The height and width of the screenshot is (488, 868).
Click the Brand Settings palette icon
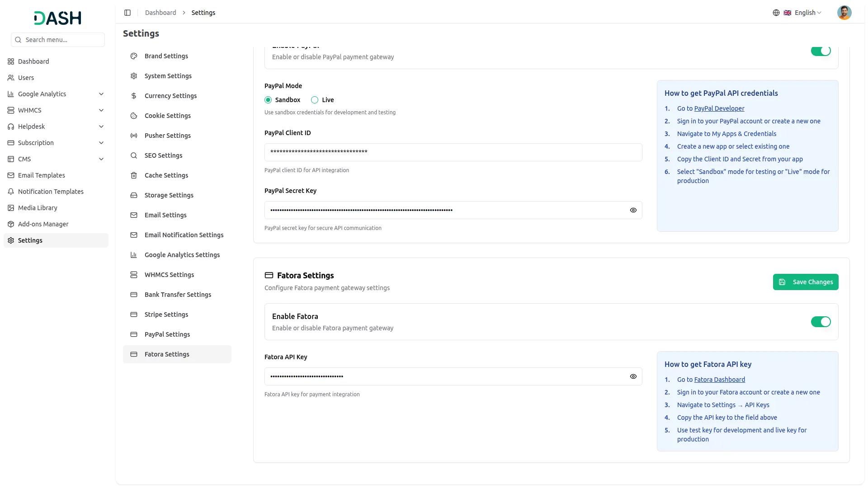coord(134,56)
